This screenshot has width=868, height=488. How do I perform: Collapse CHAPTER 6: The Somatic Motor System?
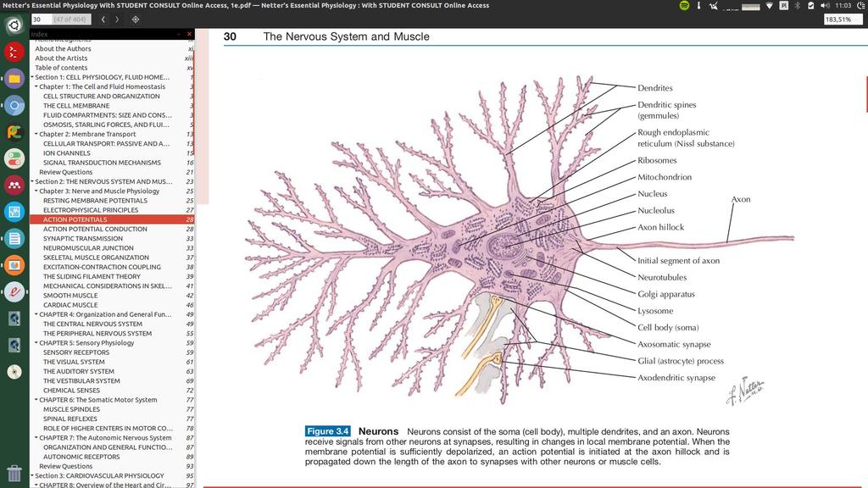(36, 400)
